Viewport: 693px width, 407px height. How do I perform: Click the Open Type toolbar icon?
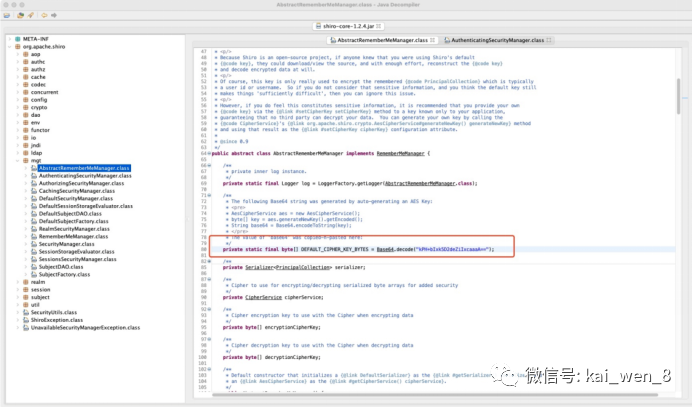pyautogui.click(x=20, y=15)
